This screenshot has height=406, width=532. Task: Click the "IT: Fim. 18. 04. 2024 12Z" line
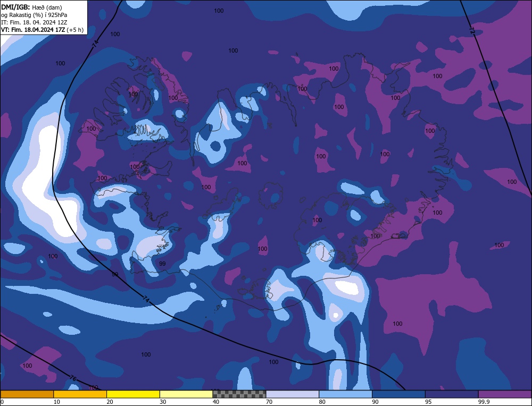point(34,22)
